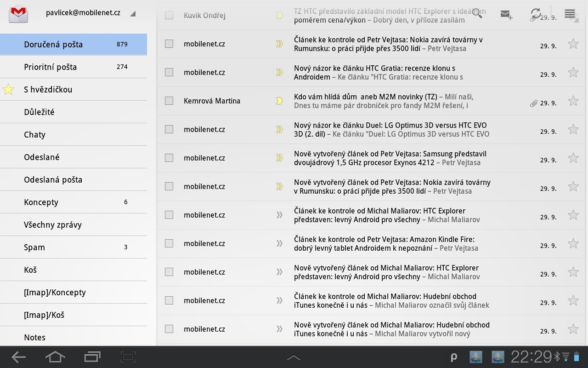The height and width of the screenshot is (368, 588).
Task: Open the overflow menu icon
Action: pyautogui.click(x=570, y=14)
